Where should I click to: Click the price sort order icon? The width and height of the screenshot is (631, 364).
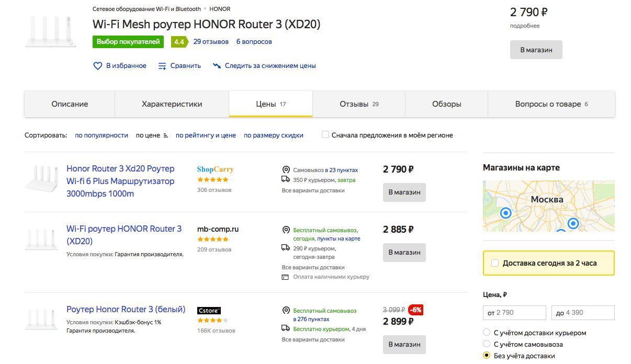(166, 135)
